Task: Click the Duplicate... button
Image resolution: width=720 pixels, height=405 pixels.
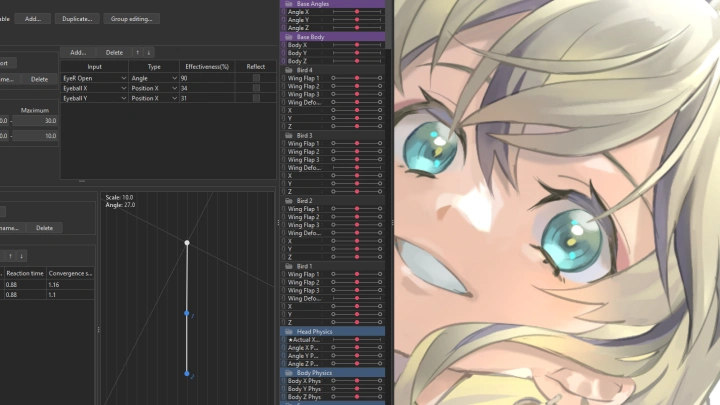Action: 76,18
